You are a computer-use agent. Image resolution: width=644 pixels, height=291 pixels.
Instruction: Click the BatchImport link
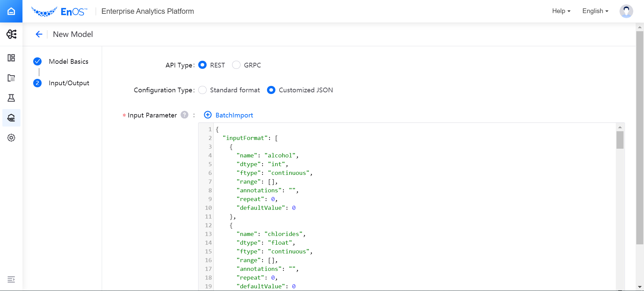pyautogui.click(x=234, y=115)
